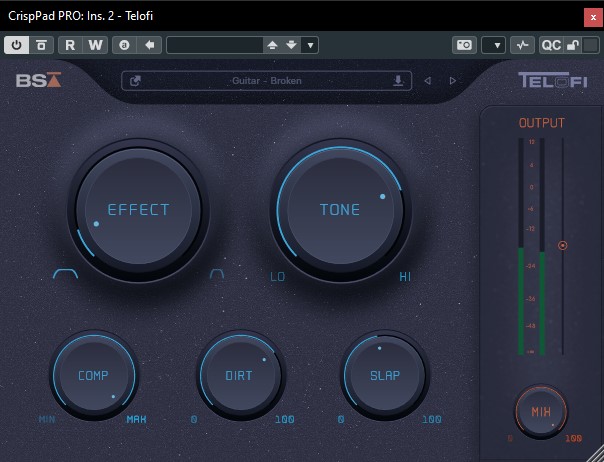Click the camera snapshot icon

pos(464,45)
